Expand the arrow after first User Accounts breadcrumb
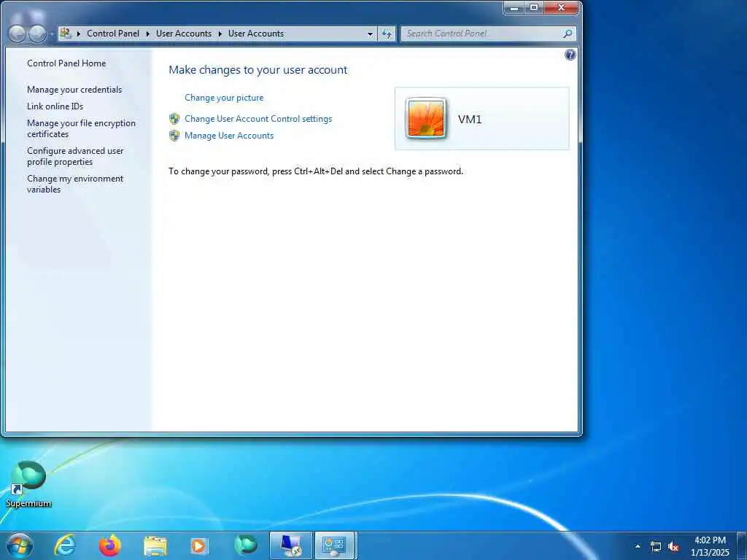This screenshot has height=560, width=747. pyautogui.click(x=220, y=34)
